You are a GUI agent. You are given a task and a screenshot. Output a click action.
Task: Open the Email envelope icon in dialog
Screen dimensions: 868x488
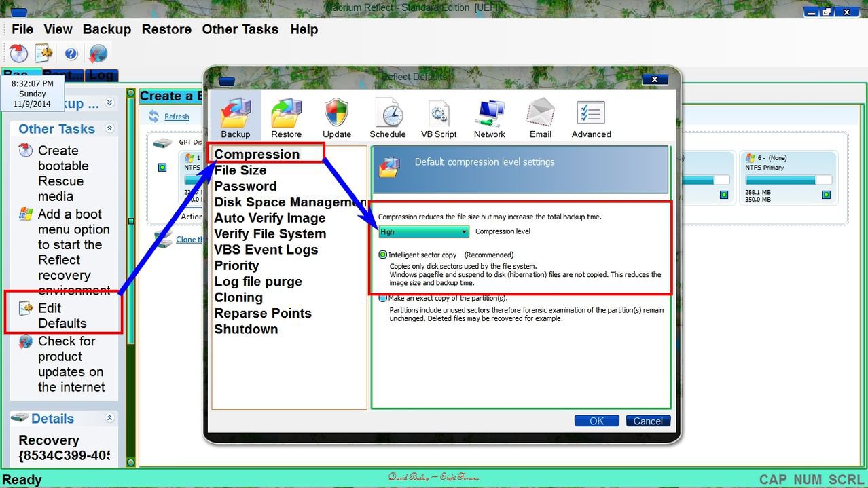(541, 112)
